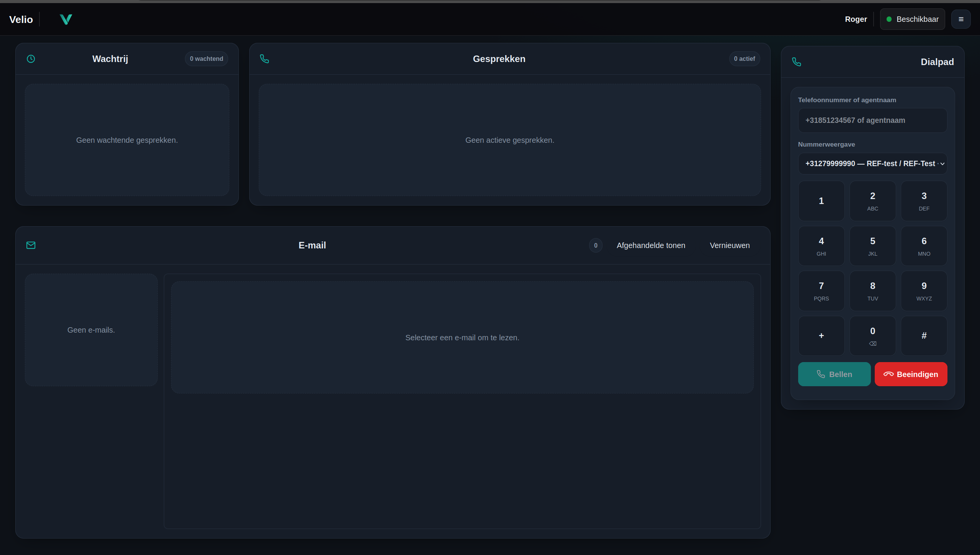Click the Dialpad phone icon
This screenshot has width=980, height=555.
797,62
